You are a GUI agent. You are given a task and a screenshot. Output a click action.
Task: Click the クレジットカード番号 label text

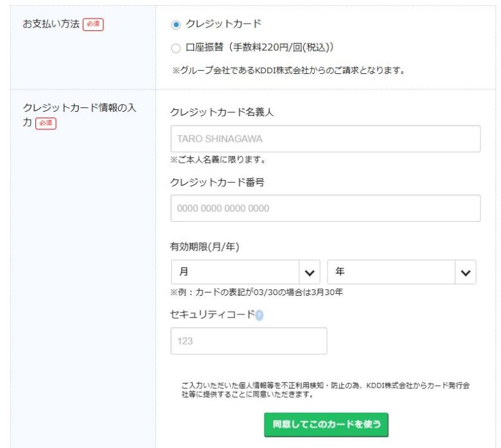[x=217, y=183]
